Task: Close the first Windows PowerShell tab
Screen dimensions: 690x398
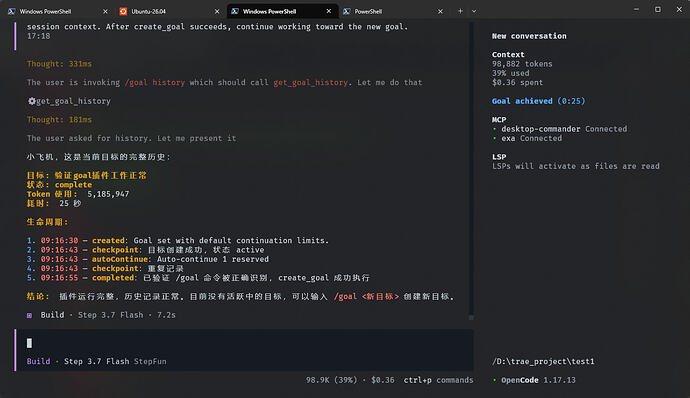Action: (105, 11)
